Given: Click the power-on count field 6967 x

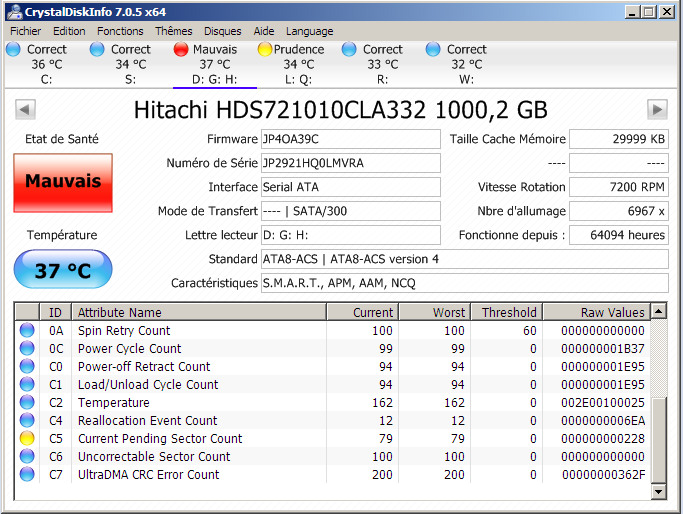Looking at the screenshot, I should coord(619,211).
